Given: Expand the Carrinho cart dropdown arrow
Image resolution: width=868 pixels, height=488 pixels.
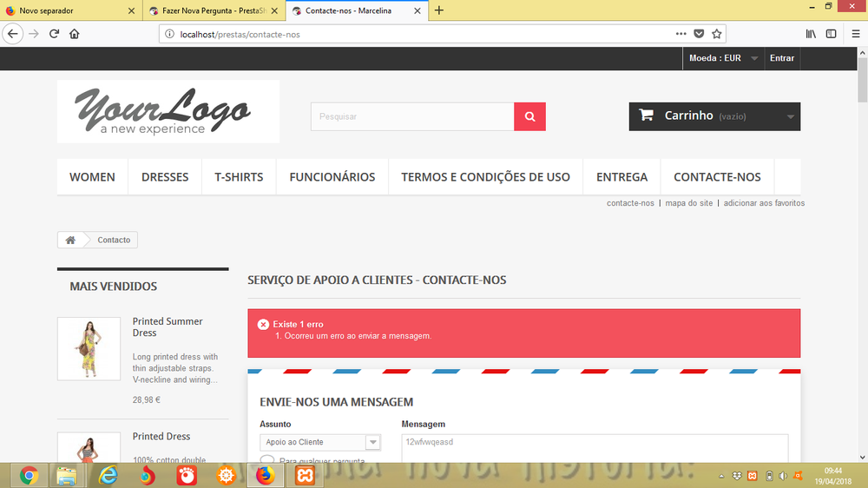Looking at the screenshot, I should (791, 116).
